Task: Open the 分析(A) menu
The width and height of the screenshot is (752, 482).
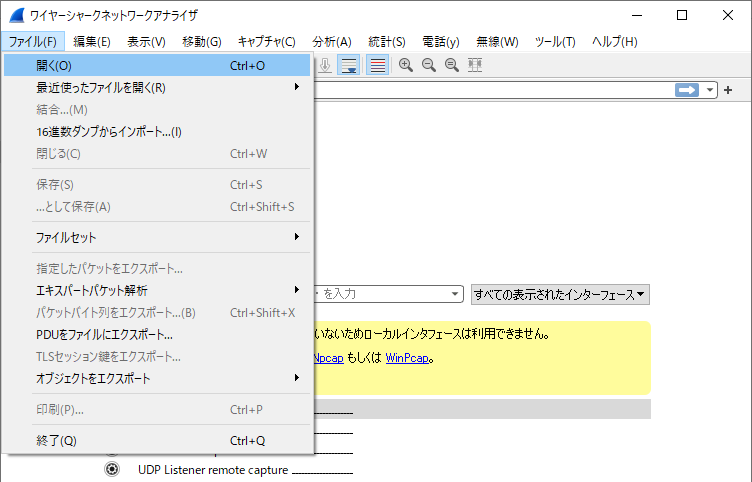Action: click(x=332, y=42)
